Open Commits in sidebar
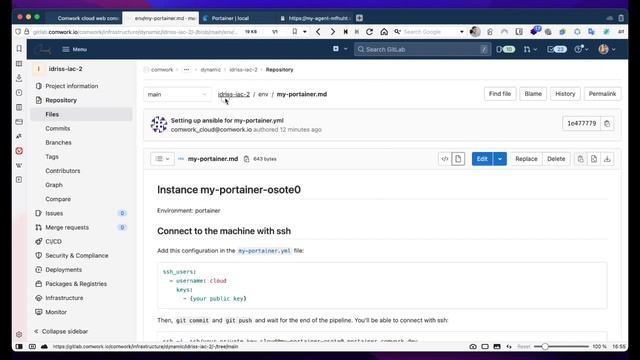 [58, 129]
